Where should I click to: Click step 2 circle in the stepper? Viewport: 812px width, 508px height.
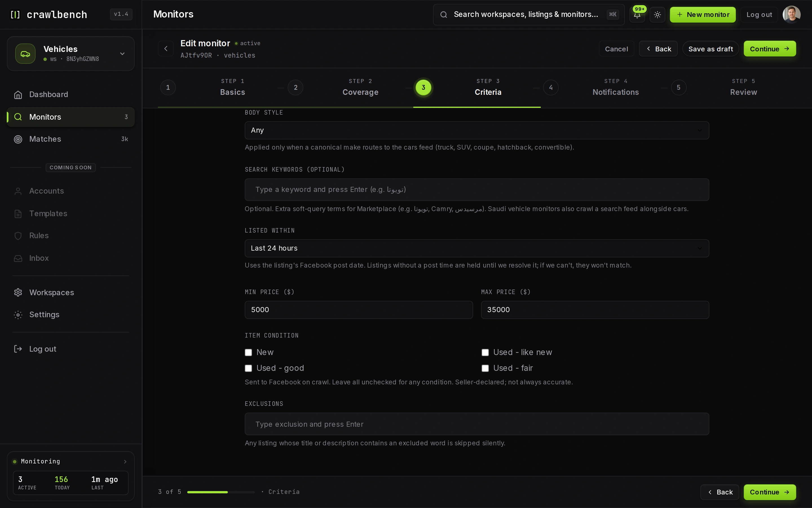[x=295, y=87]
